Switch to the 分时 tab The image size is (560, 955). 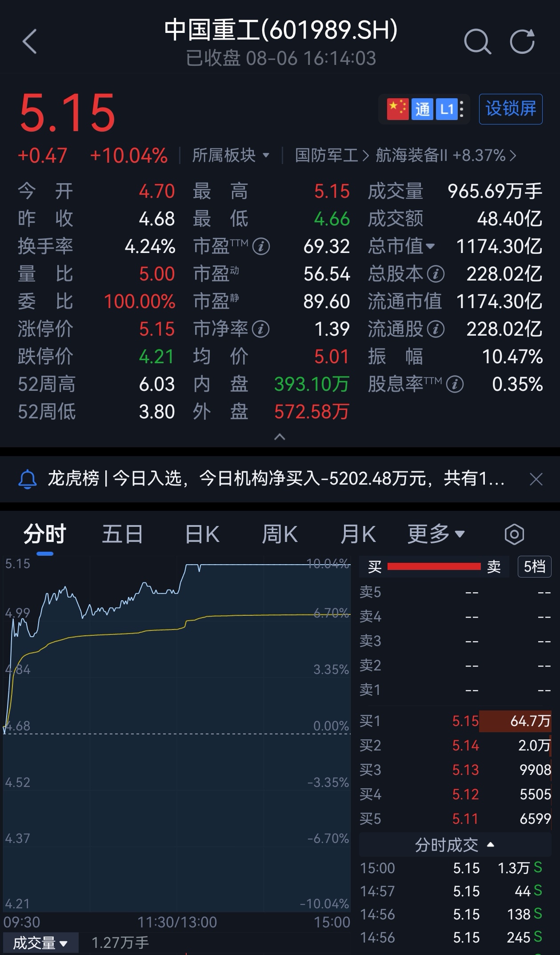pos(45,534)
